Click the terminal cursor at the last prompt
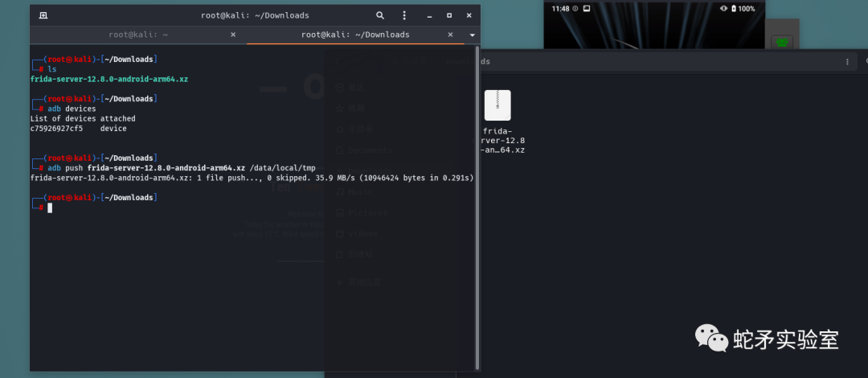Screen dimensions: 868x378 pyautogui.click(x=50, y=207)
